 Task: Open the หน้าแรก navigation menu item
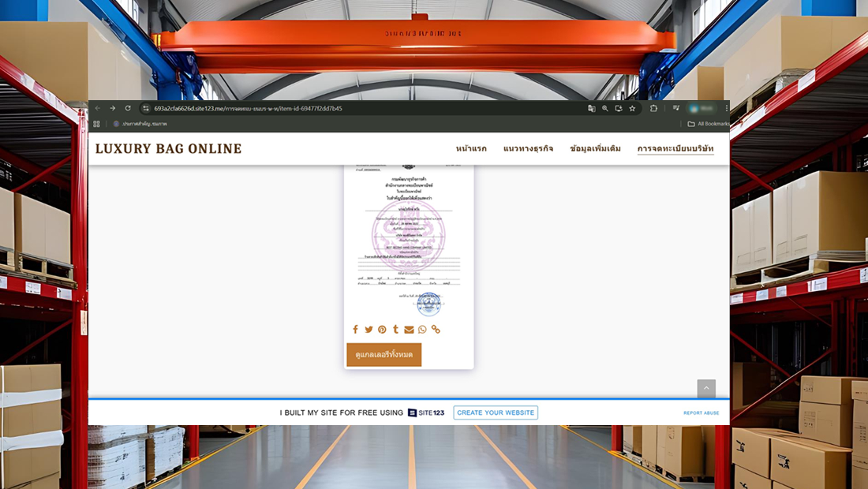471,149
